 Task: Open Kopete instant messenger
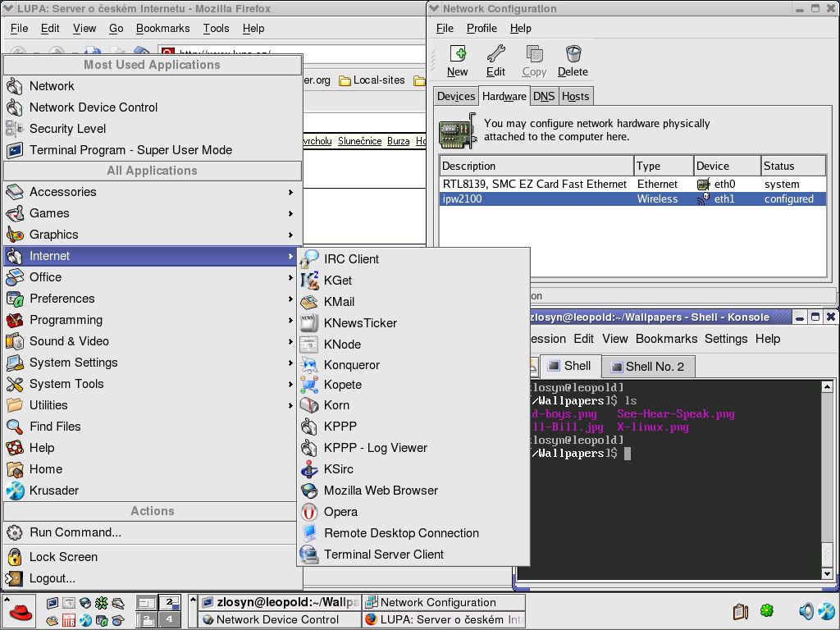[x=413, y=385]
